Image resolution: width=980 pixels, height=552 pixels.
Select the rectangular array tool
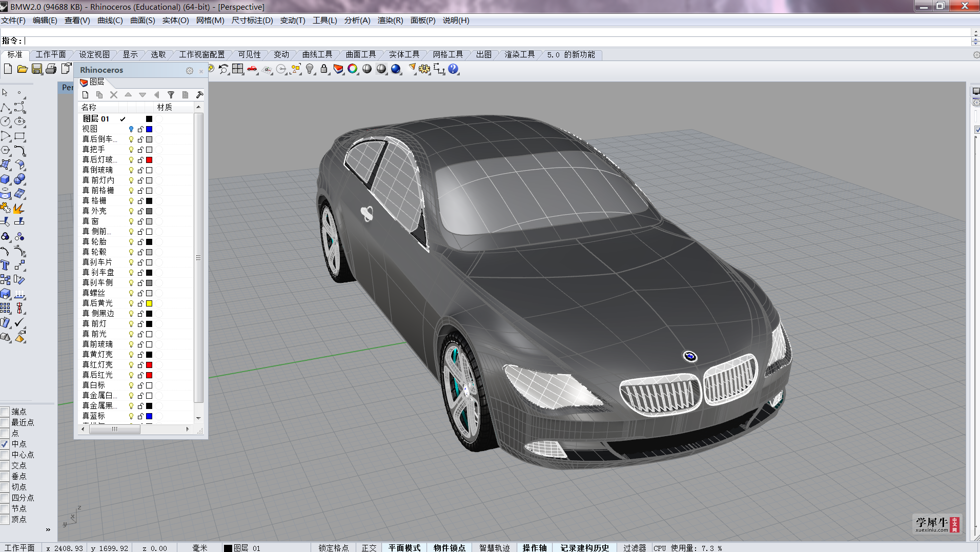6,308
